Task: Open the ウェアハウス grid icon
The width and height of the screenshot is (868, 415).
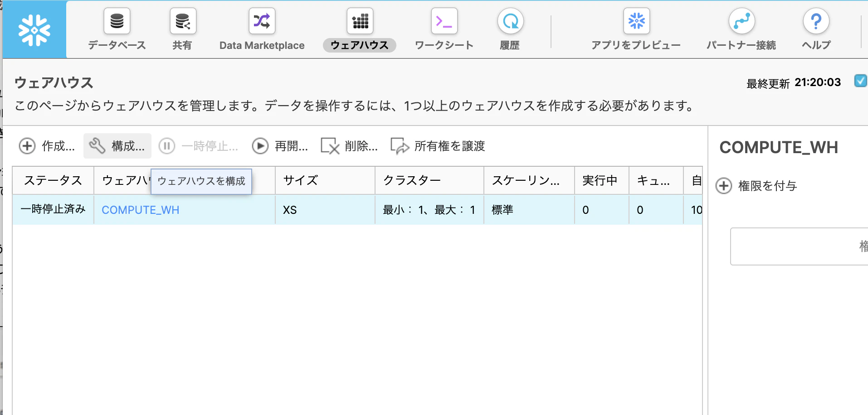Action: [x=360, y=21]
